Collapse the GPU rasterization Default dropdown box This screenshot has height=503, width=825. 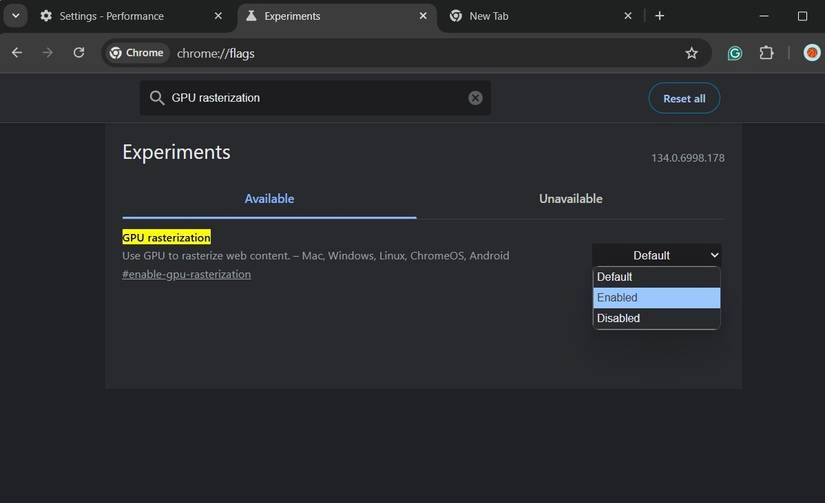click(x=656, y=255)
